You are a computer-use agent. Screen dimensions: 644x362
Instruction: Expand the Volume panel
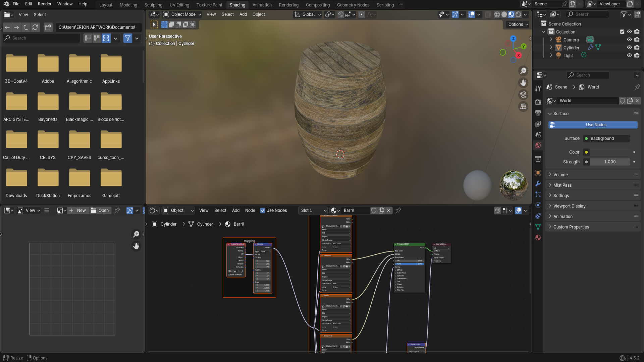(x=560, y=175)
